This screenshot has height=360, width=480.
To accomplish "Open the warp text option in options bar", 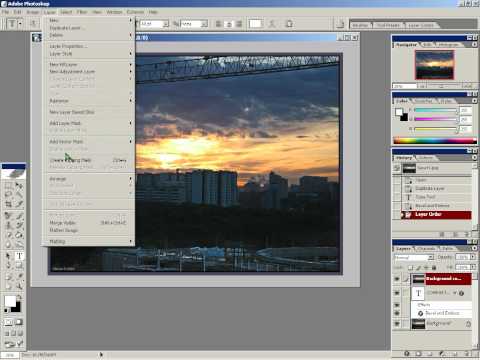I will click(x=272, y=24).
